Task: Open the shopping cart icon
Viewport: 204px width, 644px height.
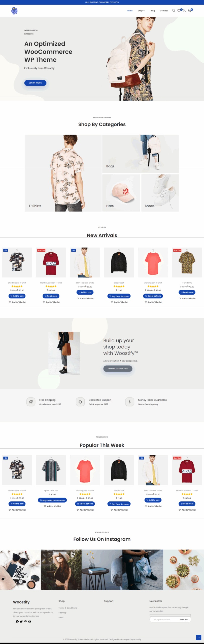Action: pyautogui.click(x=190, y=11)
